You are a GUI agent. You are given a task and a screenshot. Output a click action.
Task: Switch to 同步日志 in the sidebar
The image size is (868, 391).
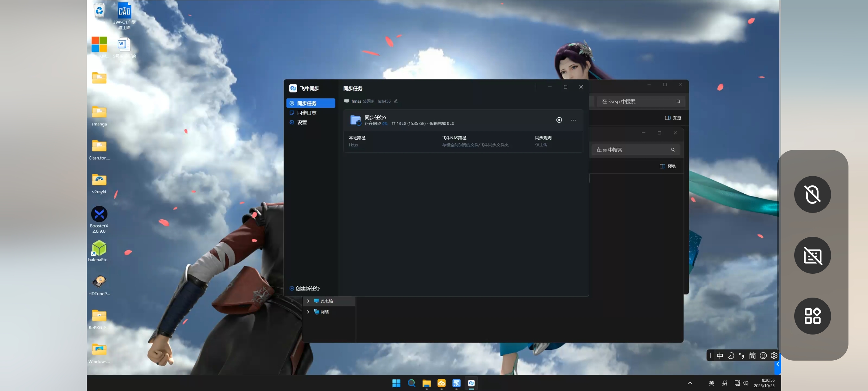306,113
